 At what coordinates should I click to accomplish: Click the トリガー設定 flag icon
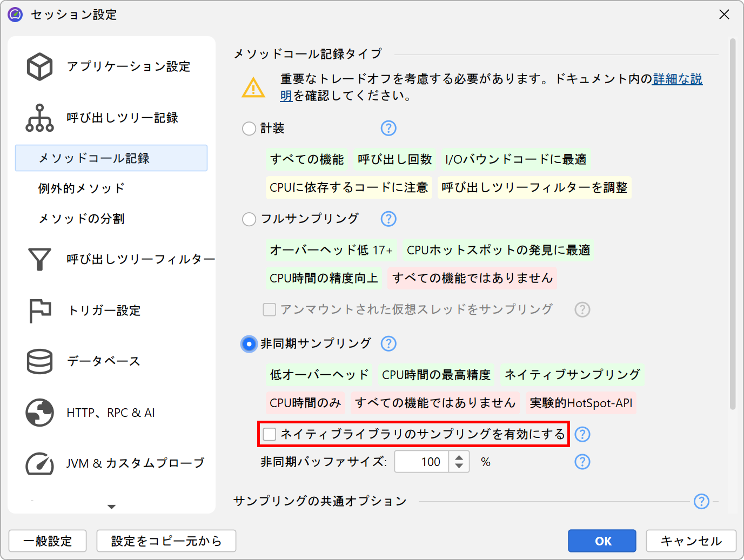pyautogui.click(x=40, y=311)
